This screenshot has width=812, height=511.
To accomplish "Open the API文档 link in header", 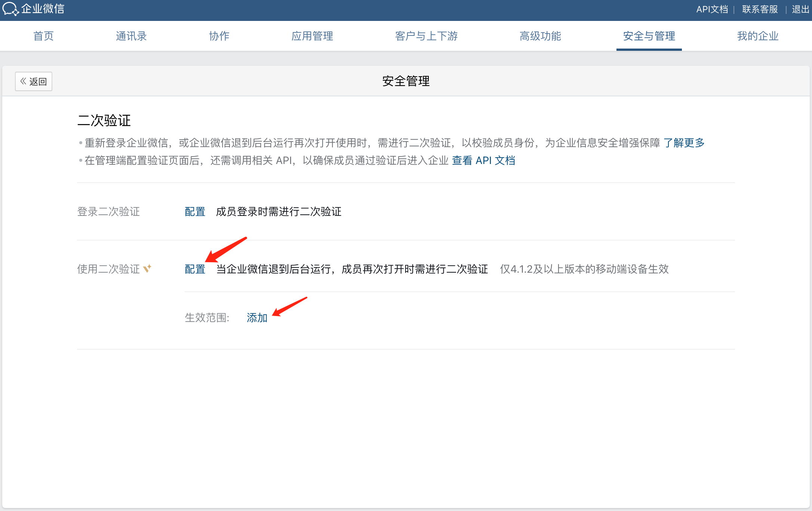I will [712, 9].
